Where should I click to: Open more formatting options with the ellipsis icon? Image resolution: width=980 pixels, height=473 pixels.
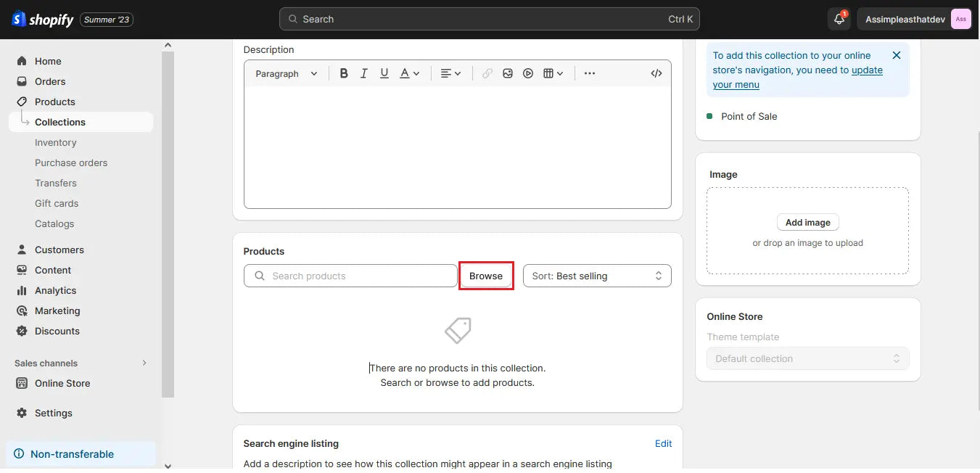click(x=590, y=73)
